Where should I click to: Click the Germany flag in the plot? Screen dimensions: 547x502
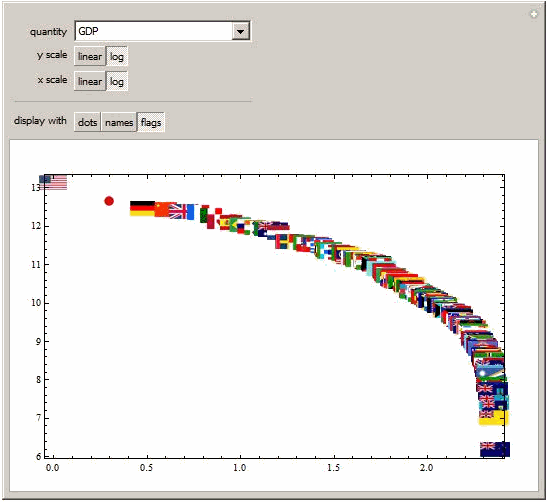click(x=142, y=208)
